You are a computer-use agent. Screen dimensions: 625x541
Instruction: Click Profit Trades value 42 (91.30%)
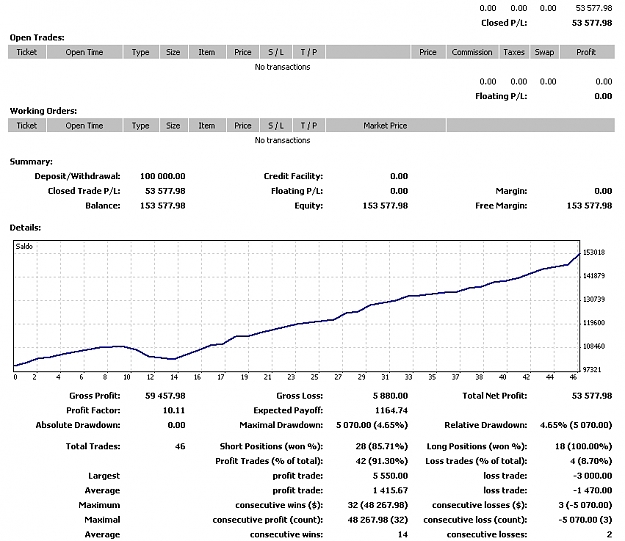click(382, 461)
